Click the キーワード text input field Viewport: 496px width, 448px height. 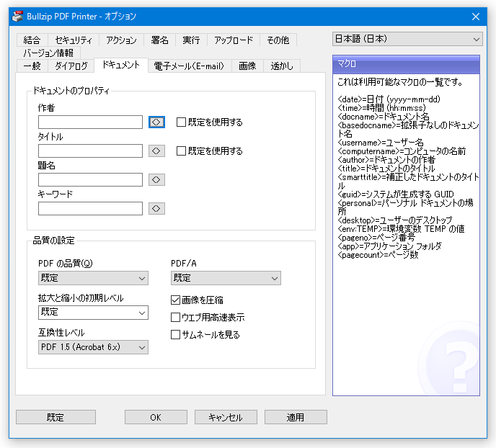[x=90, y=209]
